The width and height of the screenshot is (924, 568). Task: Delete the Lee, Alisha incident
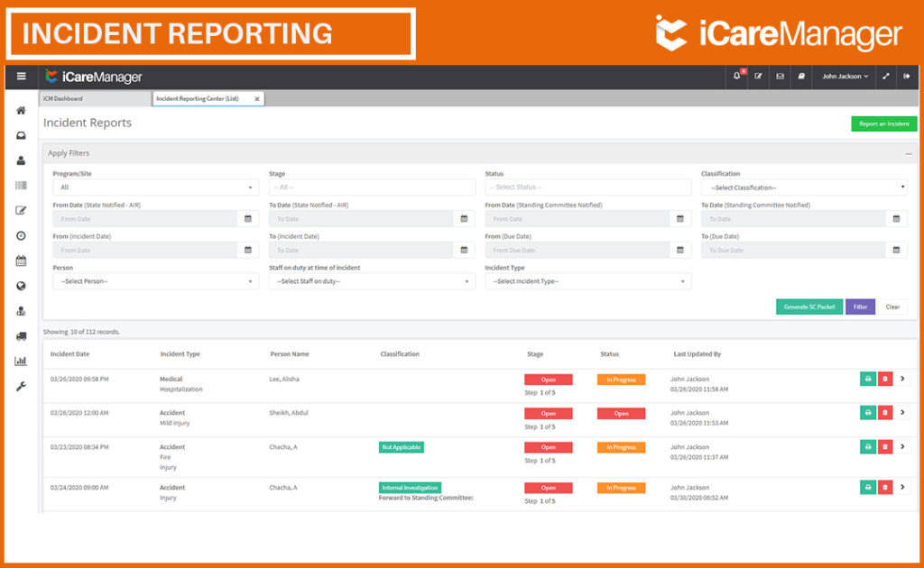[x=885, y=379]
